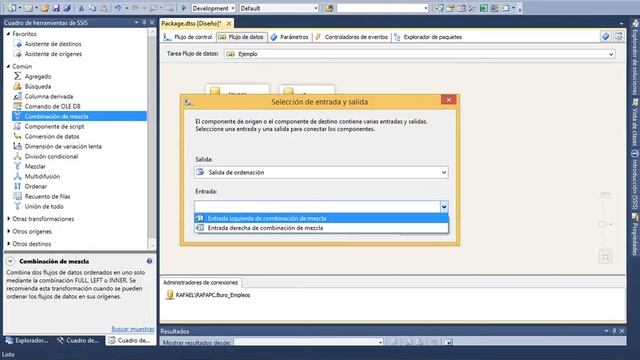640x360 pixels.
Task: Open the Default platform dropdown
Action: (x=316, y=8)
